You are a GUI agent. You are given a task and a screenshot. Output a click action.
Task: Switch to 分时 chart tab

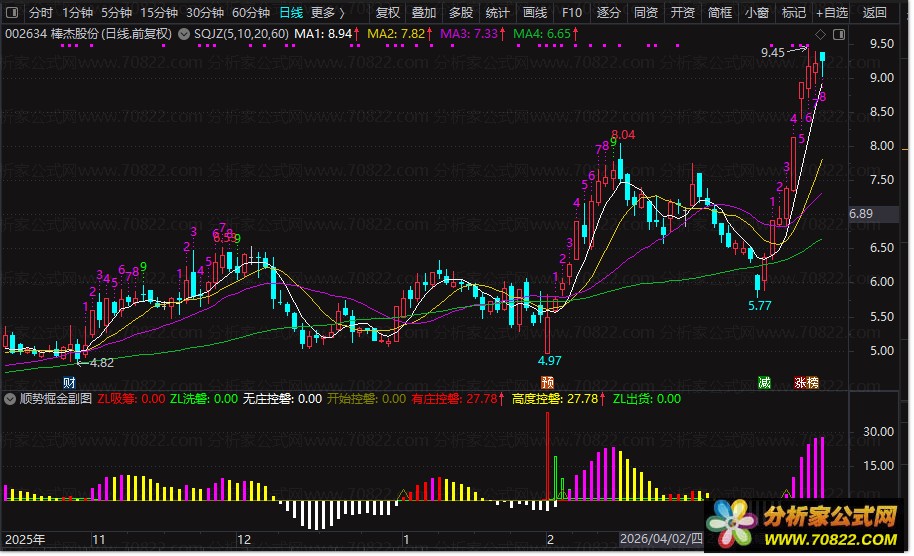tap(40, 12)
